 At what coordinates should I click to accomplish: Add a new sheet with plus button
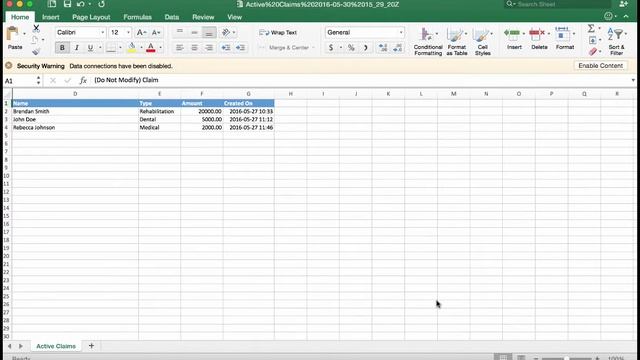click(91, 346)
